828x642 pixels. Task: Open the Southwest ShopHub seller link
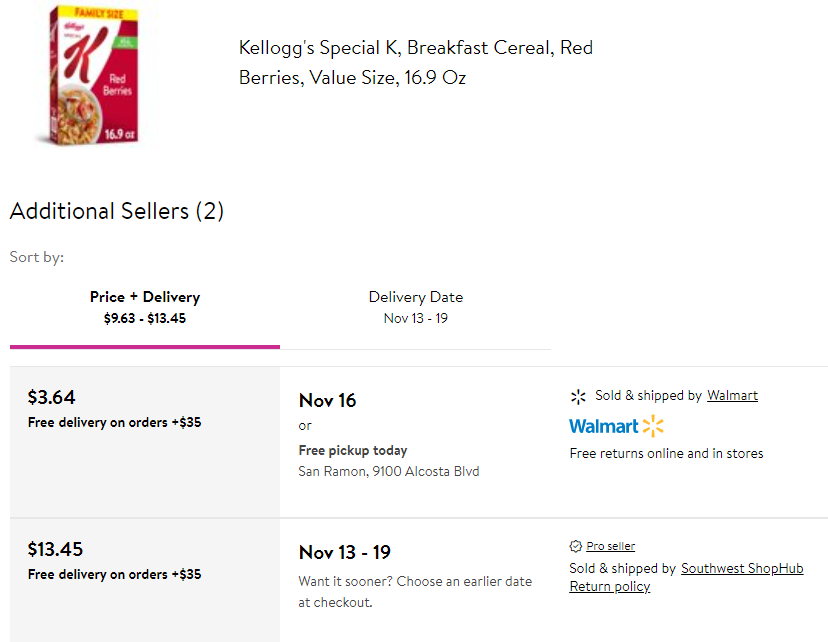742,569
